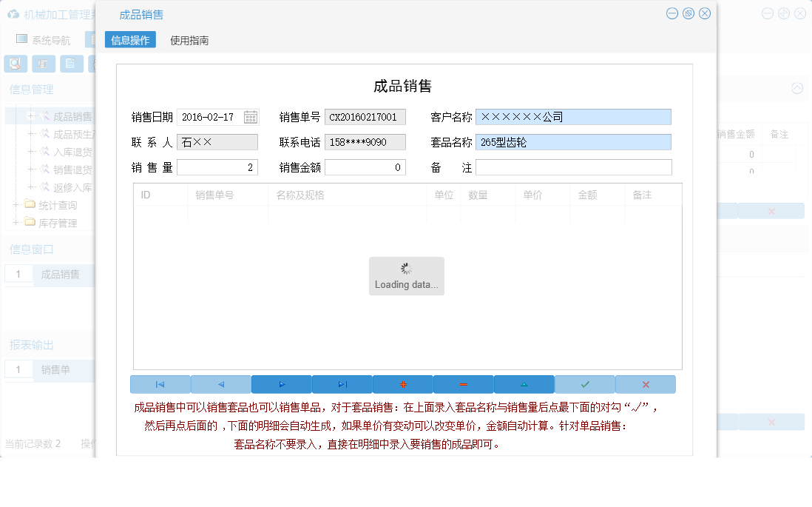
Task: Delete the current record using the minus icon
Action: point(464,383)
